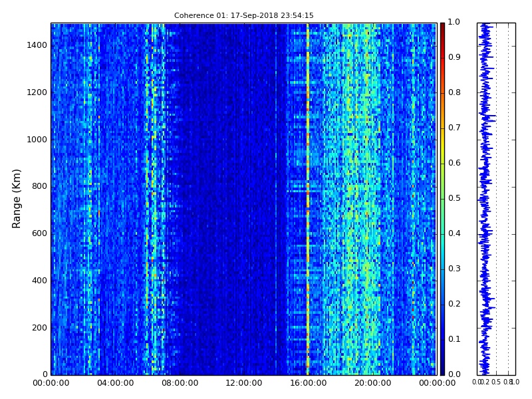Image resolution: width=532 pixels, height=399 pixels.
Task: Click the colorbar 0.4 label
Action: 454,233
